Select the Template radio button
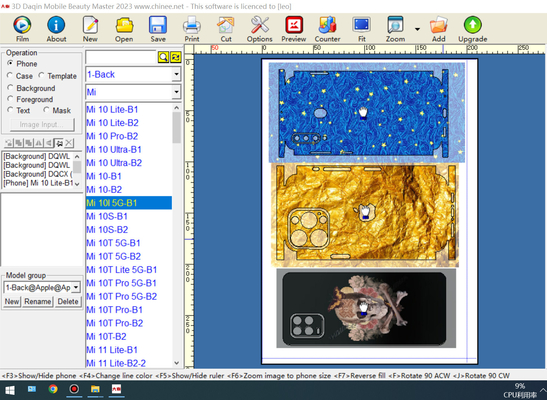 click(x=41, y=75)
